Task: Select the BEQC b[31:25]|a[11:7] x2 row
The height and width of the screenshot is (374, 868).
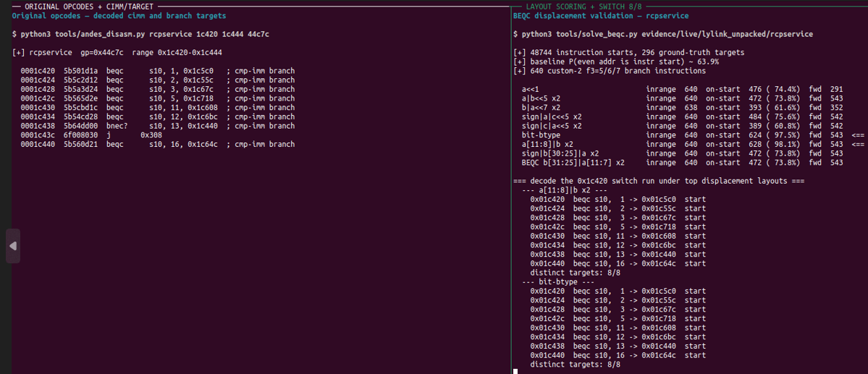Action: tap(682, 163)
